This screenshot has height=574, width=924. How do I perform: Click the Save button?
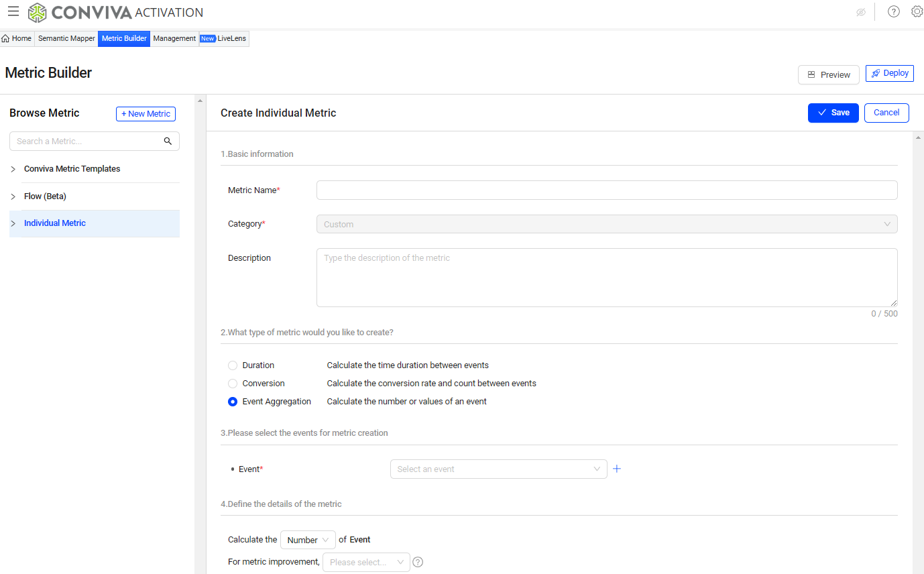pyautogui.click(x=833, y=113)
